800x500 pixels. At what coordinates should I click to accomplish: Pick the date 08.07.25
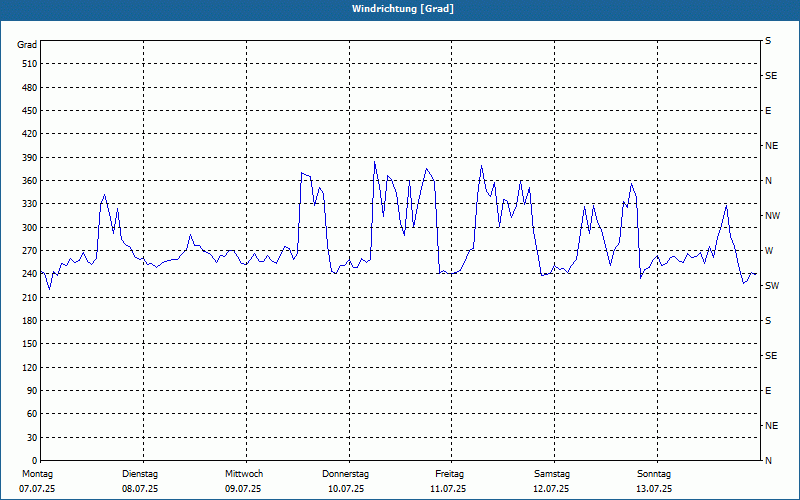[x=140, y=489]
